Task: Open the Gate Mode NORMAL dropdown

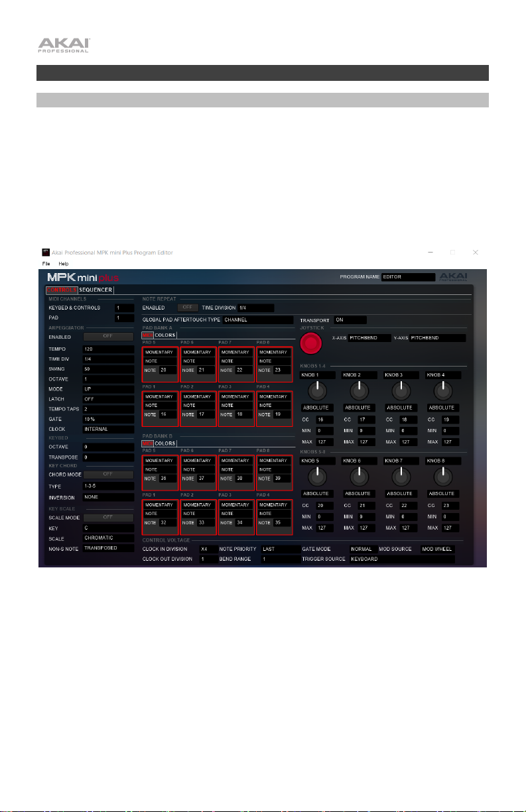Action: [x=362, y=550]
